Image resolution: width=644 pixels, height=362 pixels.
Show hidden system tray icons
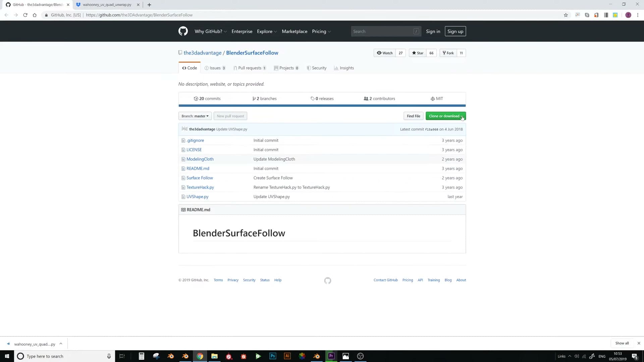[x=570, y=356]
